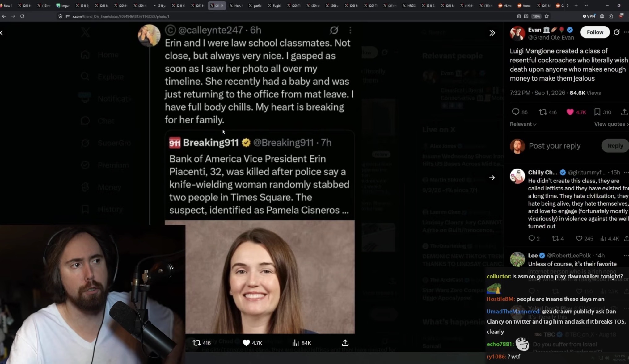Toggle the like heart under the photo

pos(246,343)
